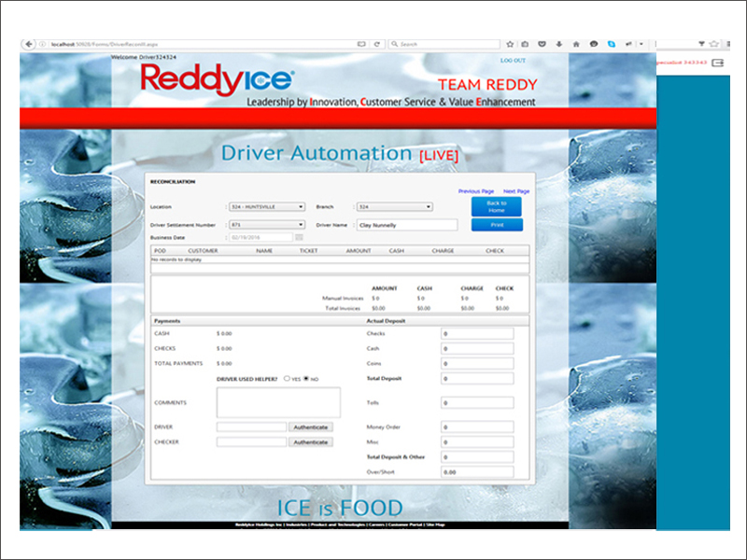Select NO for Driver Used Helper
The image size is (747, 560).
click(304, 379)
